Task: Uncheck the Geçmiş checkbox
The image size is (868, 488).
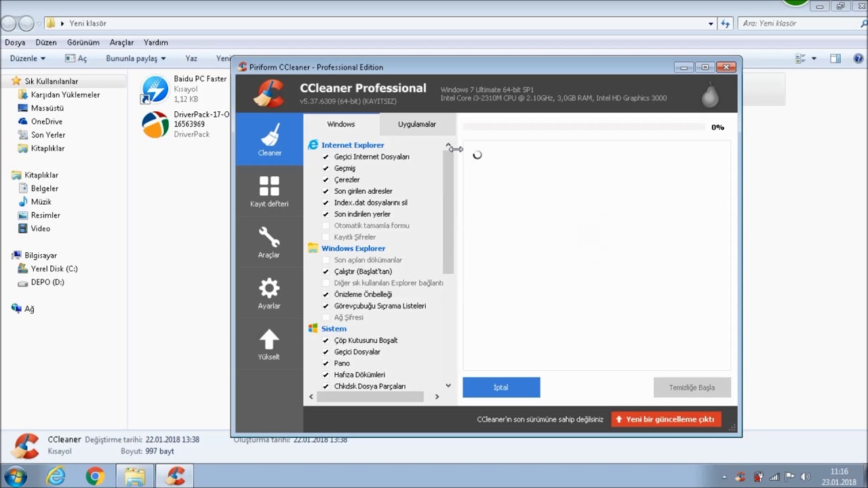Action: 325,168
